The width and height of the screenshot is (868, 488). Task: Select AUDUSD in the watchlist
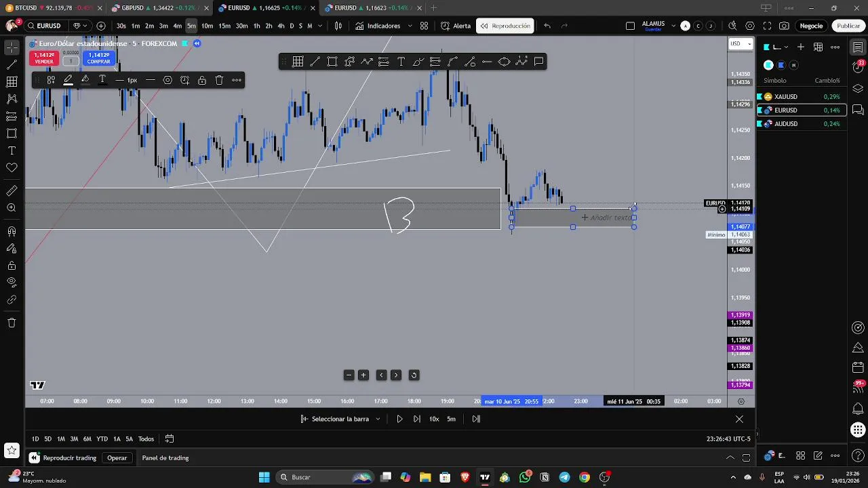(x=802, y=124)
